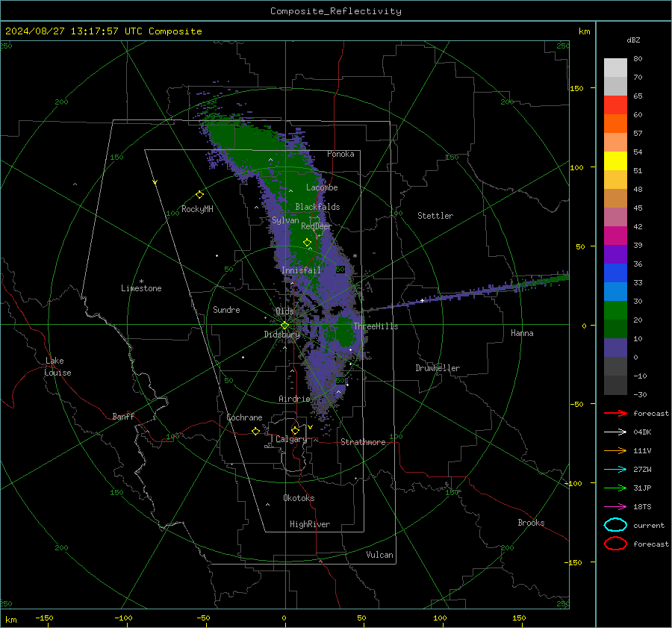This screenshot has width=672, height=628.
Task: Click the Sylvan label on map
Action: 285,220
